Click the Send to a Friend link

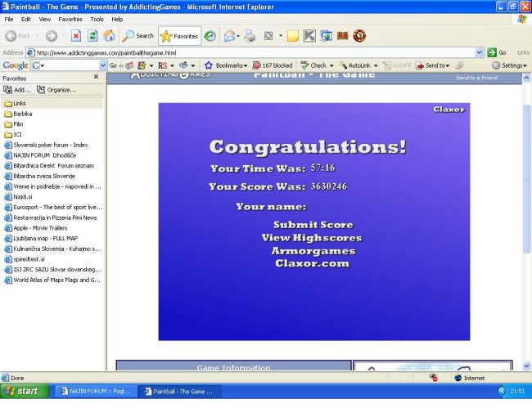tap(476, 78)
